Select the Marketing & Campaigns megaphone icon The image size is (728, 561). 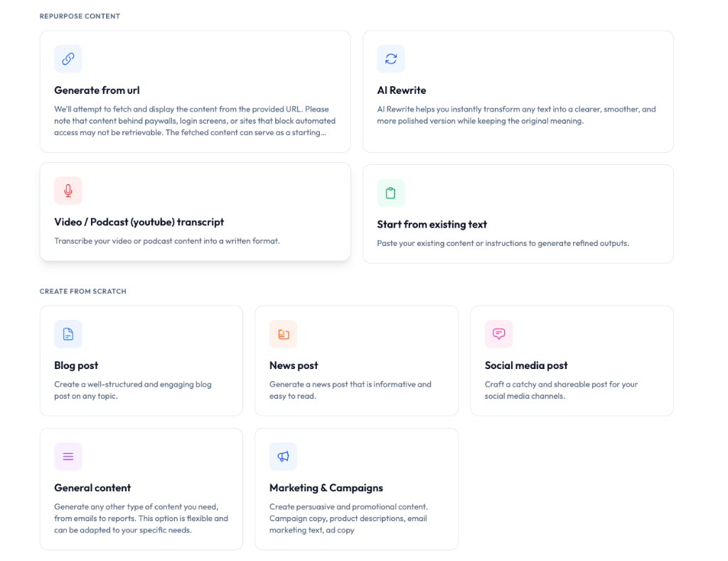283,456
